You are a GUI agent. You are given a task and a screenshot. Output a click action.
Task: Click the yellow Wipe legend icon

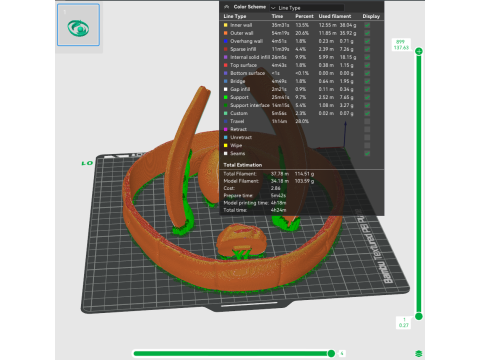226,145
